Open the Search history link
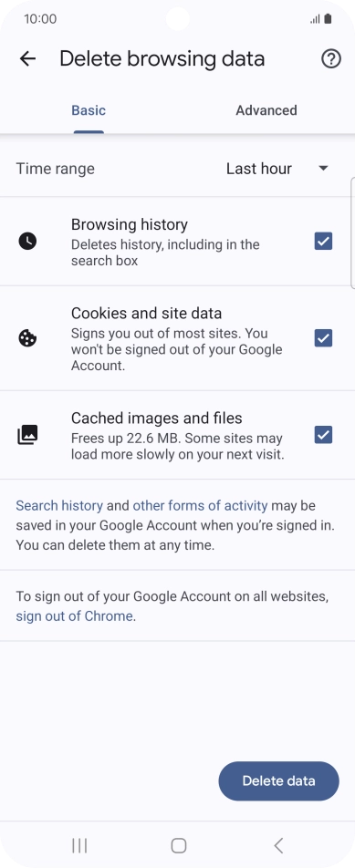The height and width of the screenshot is (868, 355). pos(59,505)
